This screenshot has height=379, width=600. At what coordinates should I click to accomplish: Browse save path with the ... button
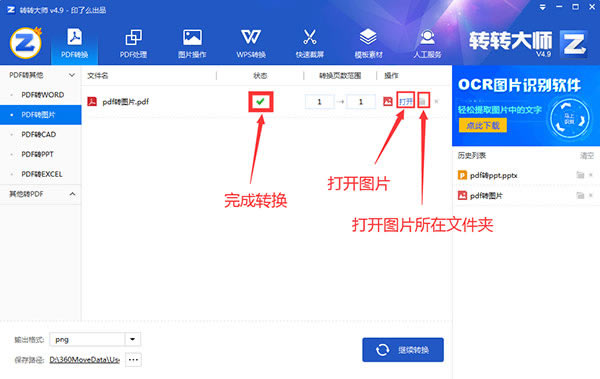pyautogui.click(x=133, y=360)
